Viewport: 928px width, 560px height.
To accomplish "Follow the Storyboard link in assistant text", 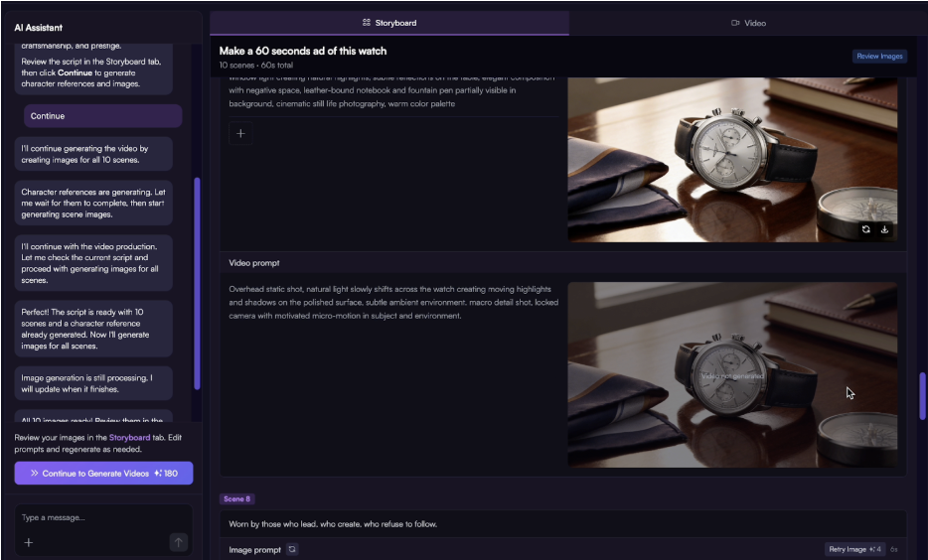I will 129,437.
